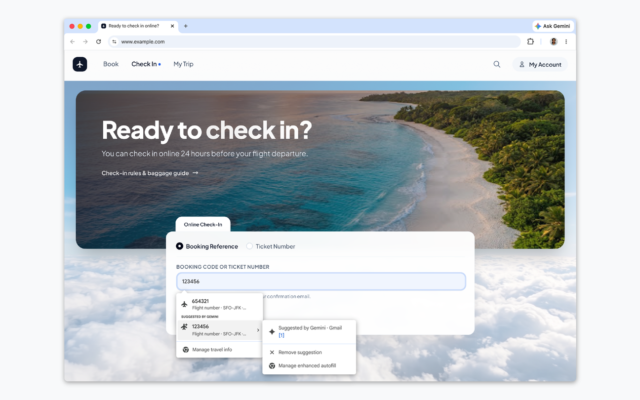Viewport: 640px width, 400px height.
Task: Open the site search magnifier icon
Action: tap(497, 64)
